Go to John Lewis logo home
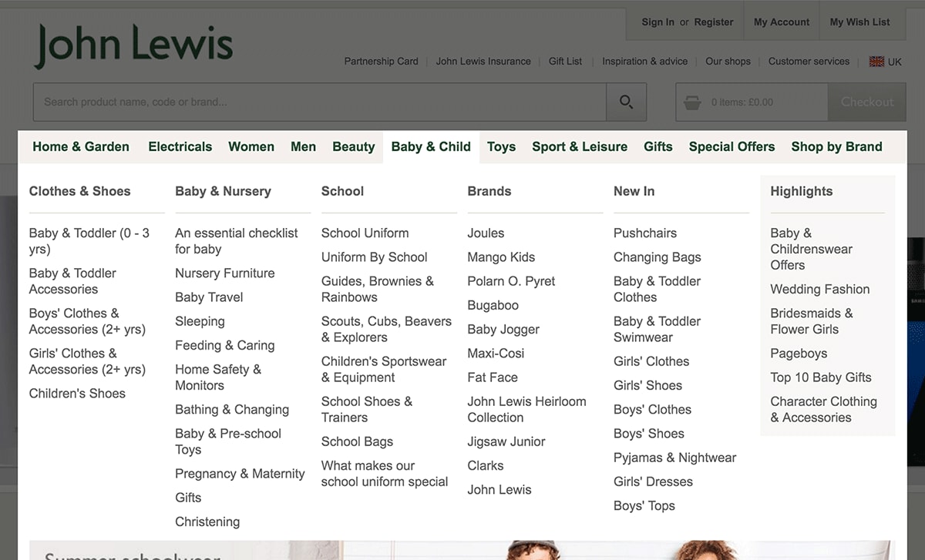Image resolution: width=925 pixels, height=560 pixels. (134, 45)
